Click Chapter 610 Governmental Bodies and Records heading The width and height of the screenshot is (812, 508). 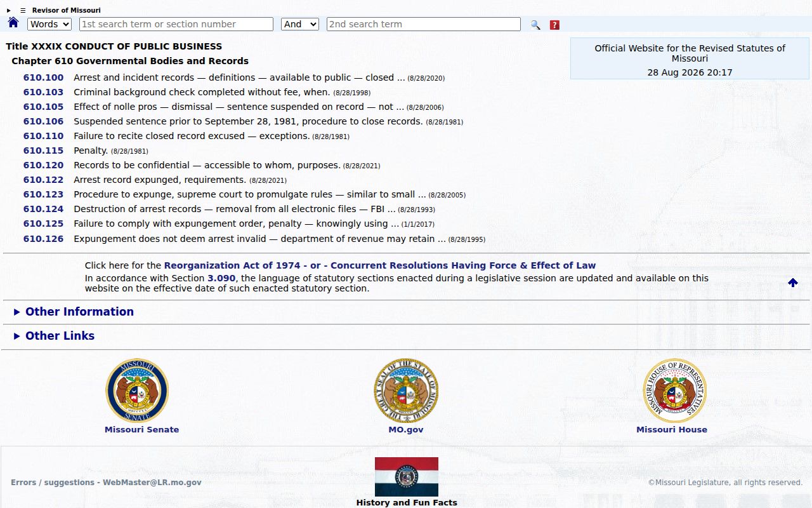point(130,61)
